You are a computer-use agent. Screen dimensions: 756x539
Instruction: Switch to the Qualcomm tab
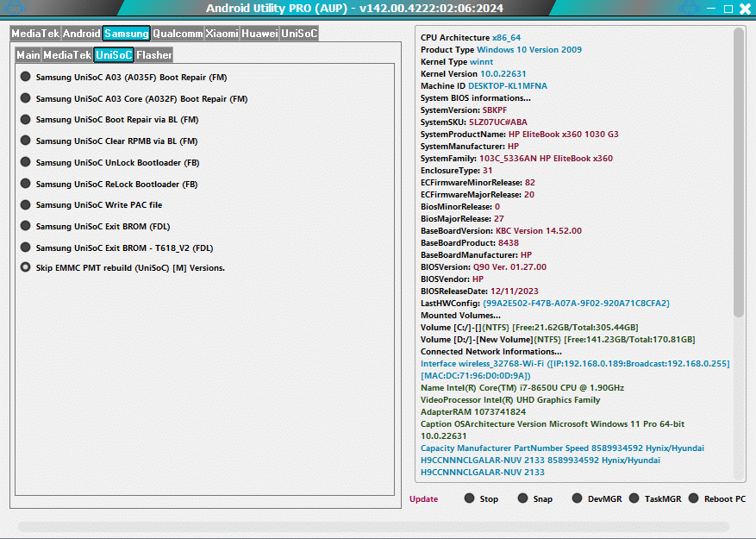coord(178,33)
